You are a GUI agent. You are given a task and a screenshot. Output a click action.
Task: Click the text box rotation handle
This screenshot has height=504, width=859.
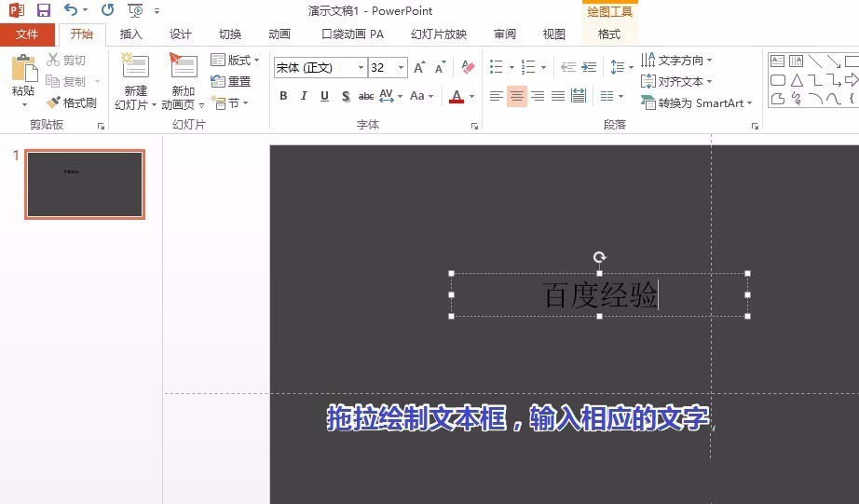(x=599, y=257)
